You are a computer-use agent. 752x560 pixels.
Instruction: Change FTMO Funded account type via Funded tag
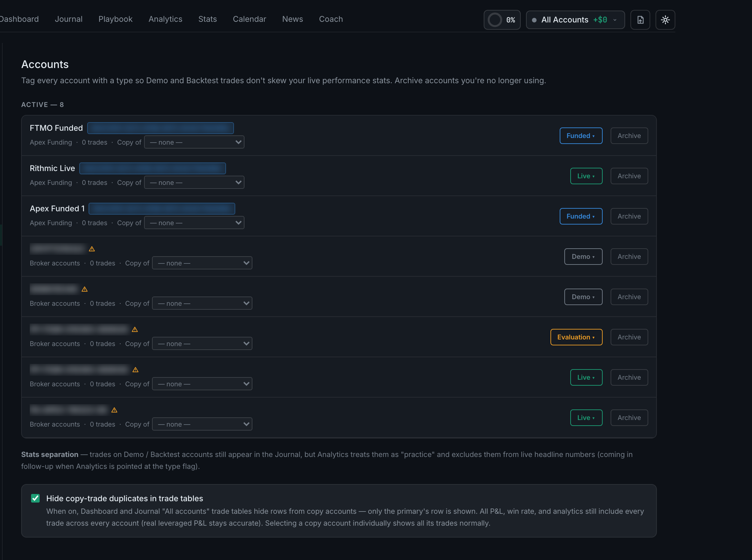pos(581,136)
